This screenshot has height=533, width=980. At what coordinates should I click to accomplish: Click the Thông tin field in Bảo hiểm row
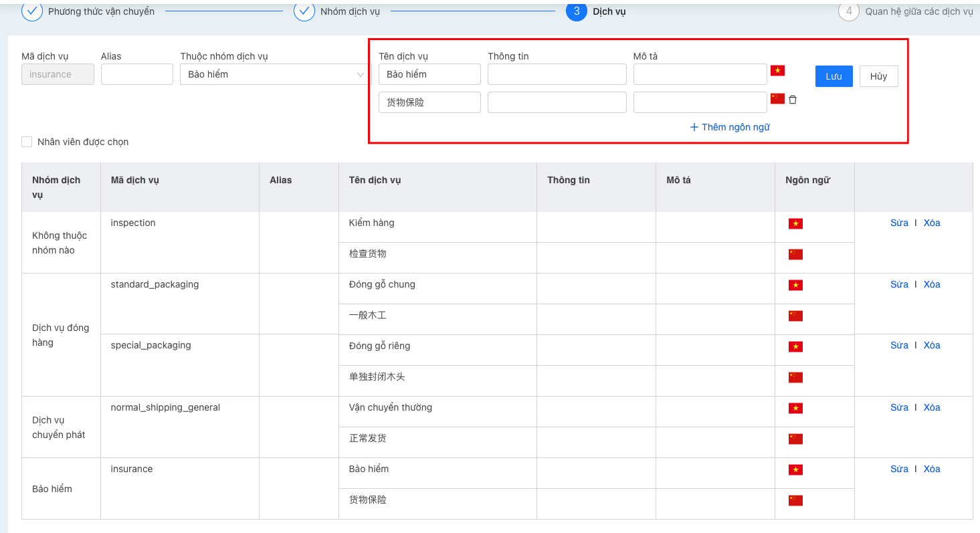(557, 74)
